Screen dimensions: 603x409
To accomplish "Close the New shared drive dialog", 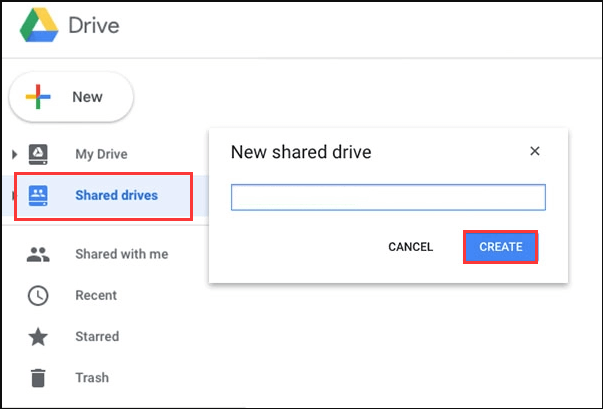I will (535, 151).
